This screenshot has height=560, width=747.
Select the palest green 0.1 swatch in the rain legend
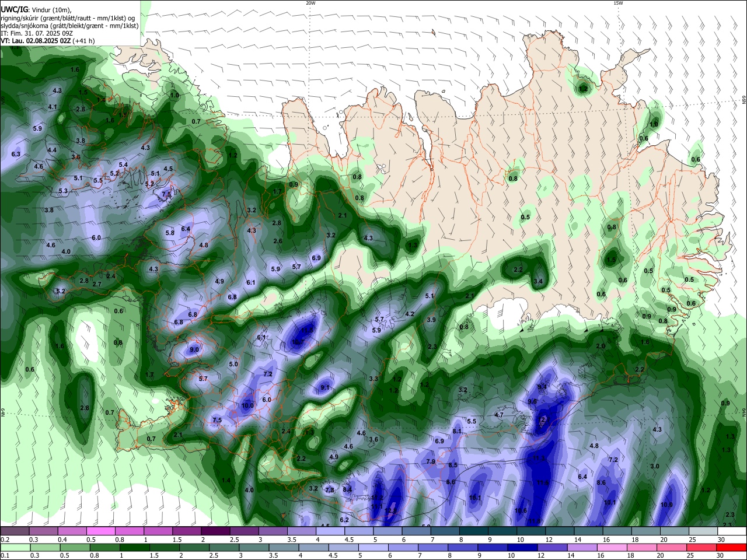pos(15,548)
